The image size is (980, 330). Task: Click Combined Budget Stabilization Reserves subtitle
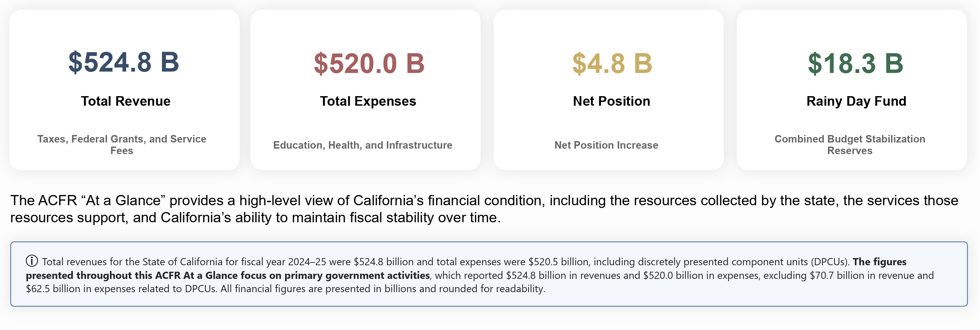click(x=850, y=145)
